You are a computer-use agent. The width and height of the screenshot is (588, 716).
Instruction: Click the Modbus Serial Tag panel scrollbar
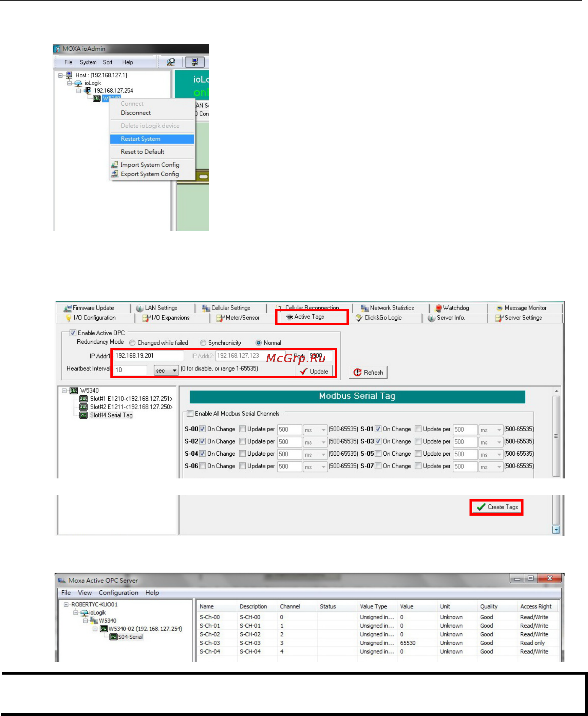point(556,436)
